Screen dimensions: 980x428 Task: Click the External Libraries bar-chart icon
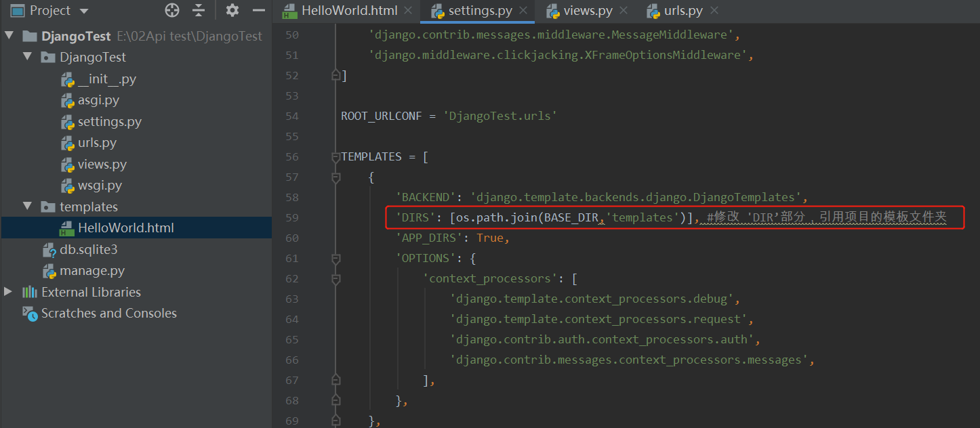pos(29,293)
